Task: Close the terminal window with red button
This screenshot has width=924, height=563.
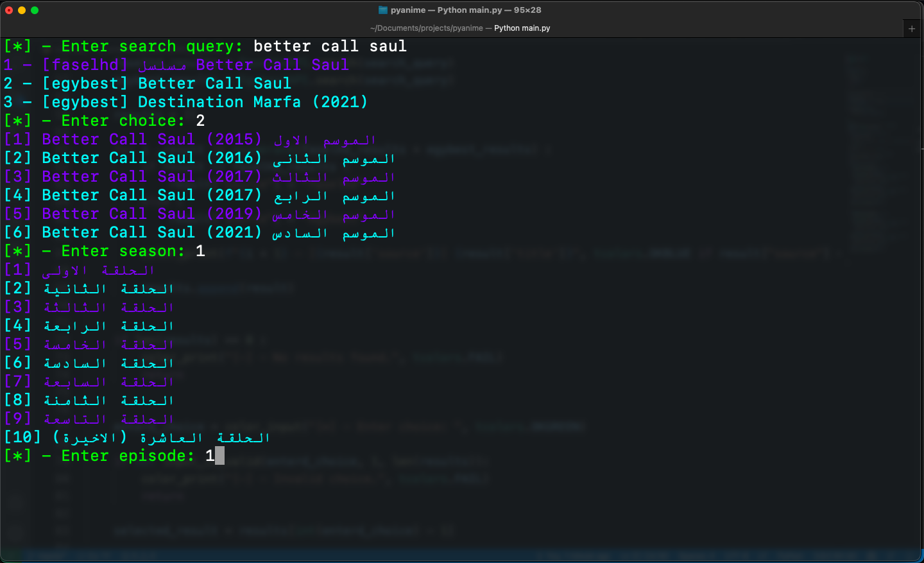Action: (x=9, y=10)
